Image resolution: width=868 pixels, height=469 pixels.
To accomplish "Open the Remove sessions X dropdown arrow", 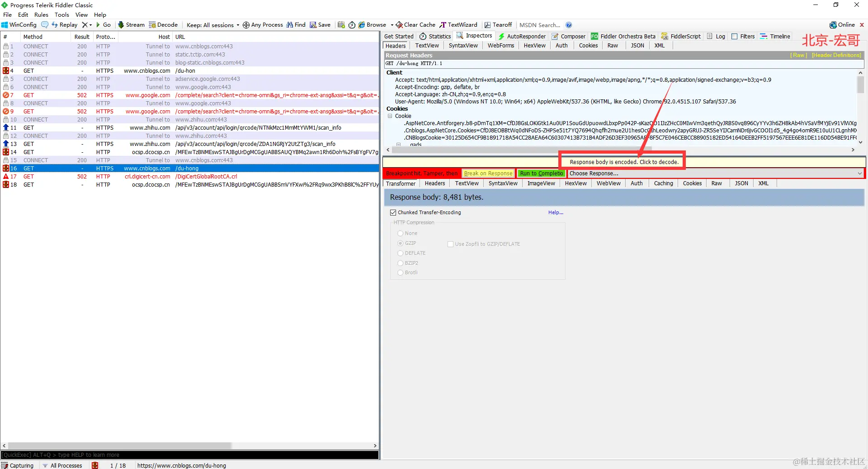I will tap(90, 25).
